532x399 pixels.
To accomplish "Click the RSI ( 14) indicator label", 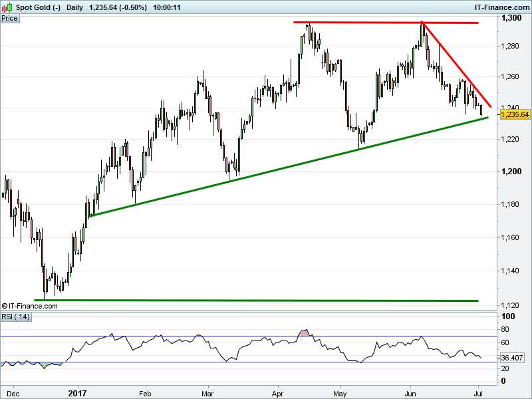I will 16,317.
